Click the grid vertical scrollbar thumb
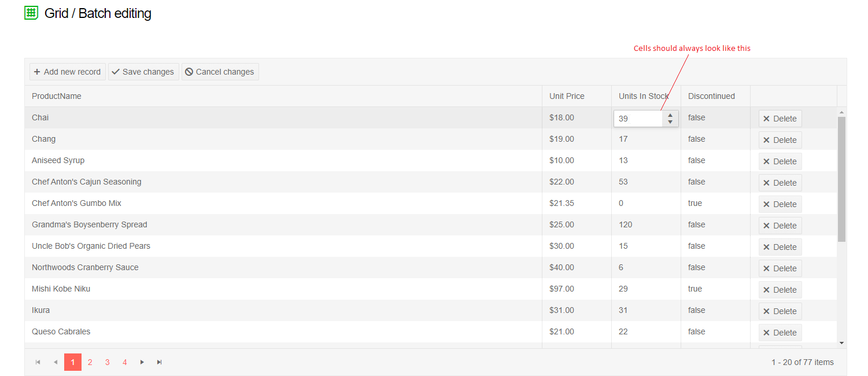The height and width of the screenshot is (376, 868). (841, 179)
